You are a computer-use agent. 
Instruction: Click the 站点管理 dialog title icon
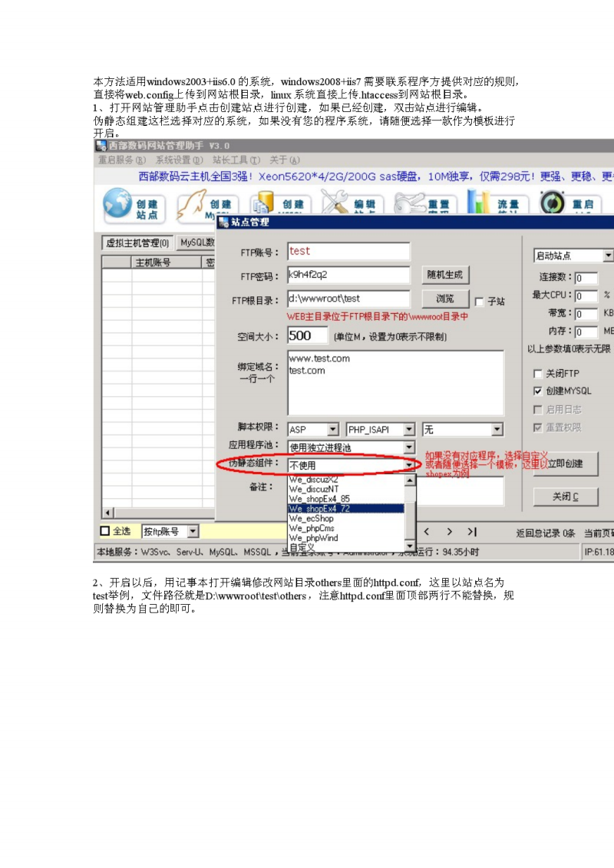(x=223, y=222)
